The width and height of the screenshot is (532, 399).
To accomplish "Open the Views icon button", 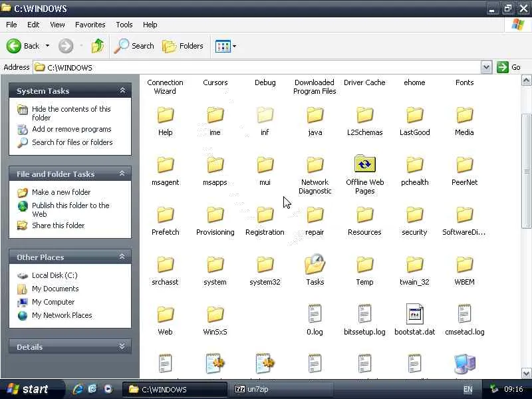I will coord(223,46).
